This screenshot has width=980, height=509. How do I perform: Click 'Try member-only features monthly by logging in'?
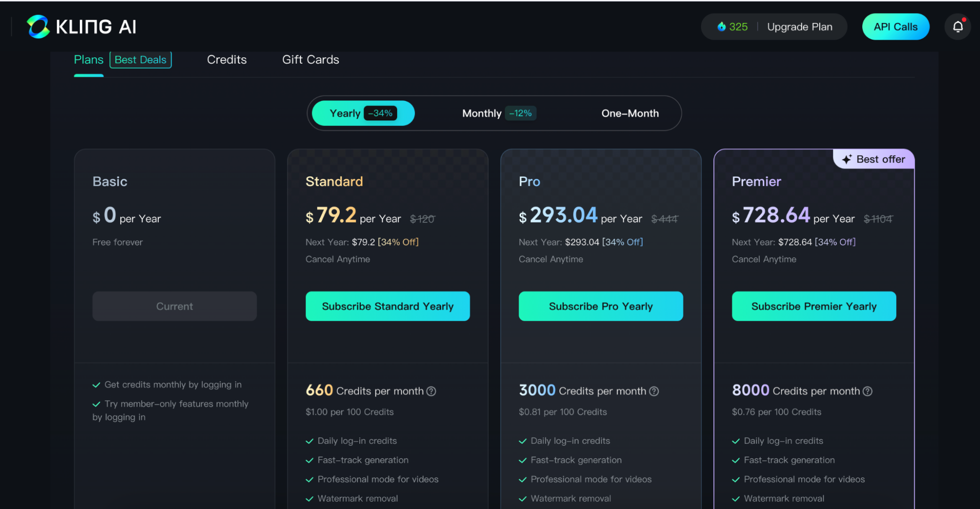171,410
